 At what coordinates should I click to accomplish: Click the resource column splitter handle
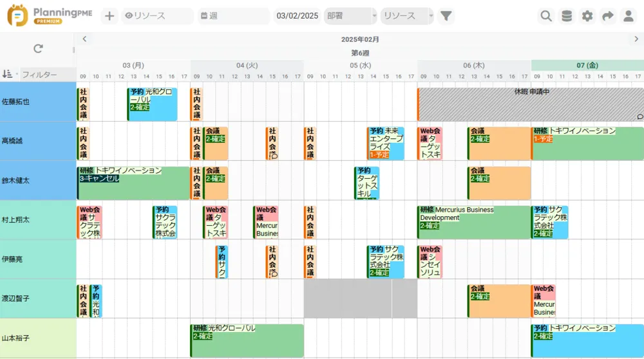click(73, 50)
